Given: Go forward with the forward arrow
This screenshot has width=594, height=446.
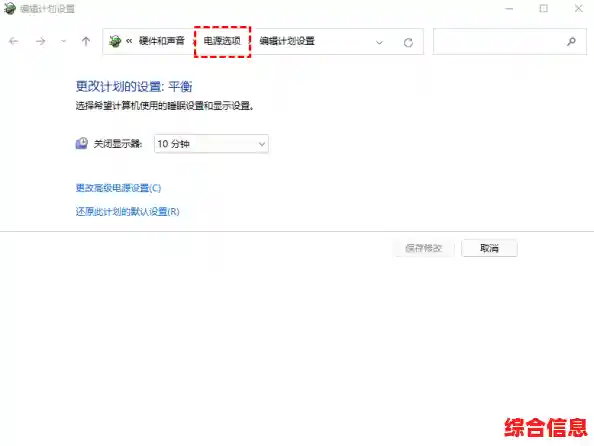Looking at the screenshot, I should 40,41.
